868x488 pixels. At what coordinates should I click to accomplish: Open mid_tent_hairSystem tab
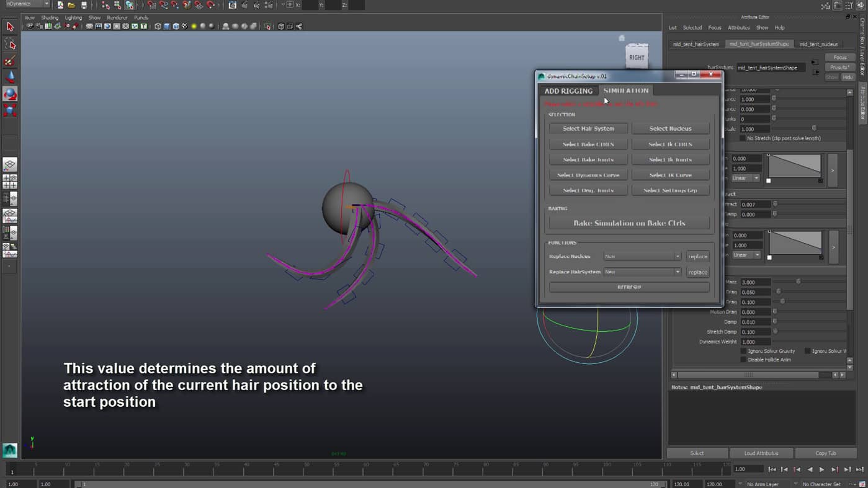(696, 44)
